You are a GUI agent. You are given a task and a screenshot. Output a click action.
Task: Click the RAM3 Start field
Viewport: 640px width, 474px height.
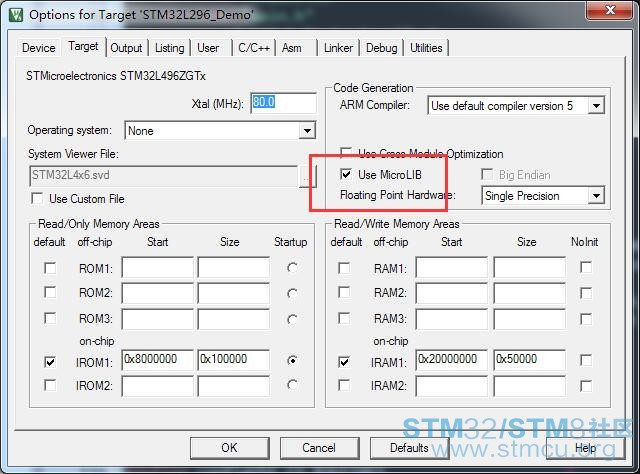click(x=451, y=318)
